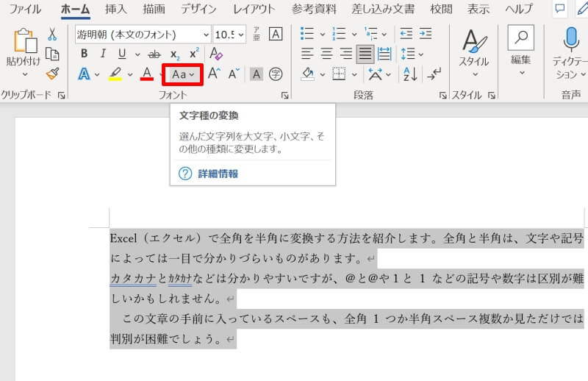Screen dimensions: 588x381
Task: Toggle Bold formatting
Action: coord(84,54)
